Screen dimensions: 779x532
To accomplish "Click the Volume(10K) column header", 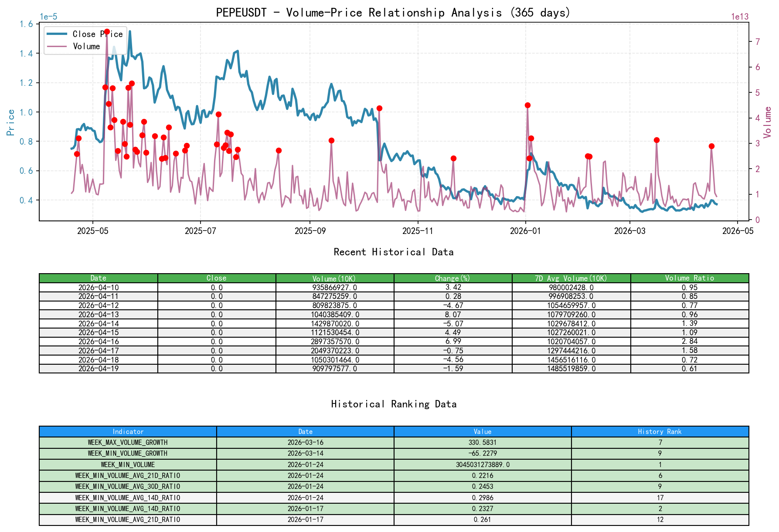I will 335,278.
